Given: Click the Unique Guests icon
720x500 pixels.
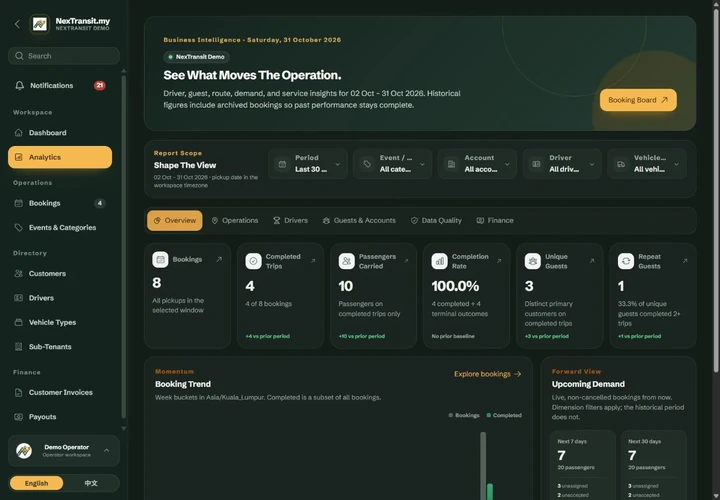Looking at the screenshot, I should tap(533, 261).
